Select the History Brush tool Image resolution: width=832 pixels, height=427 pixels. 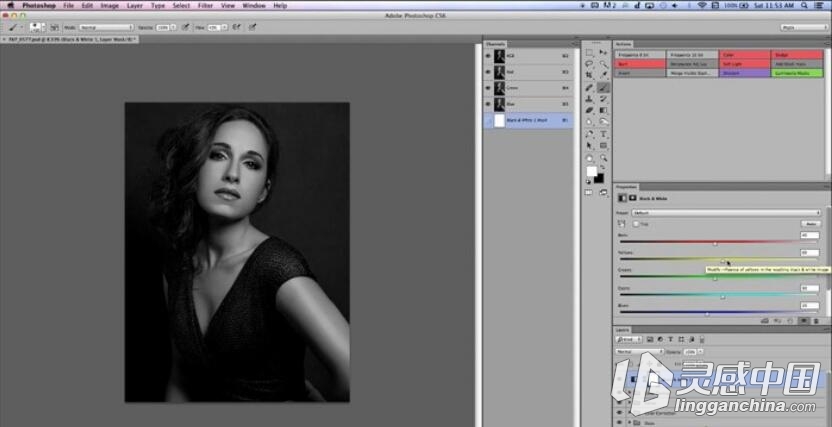pyautogui.click(x=603, y=99)
